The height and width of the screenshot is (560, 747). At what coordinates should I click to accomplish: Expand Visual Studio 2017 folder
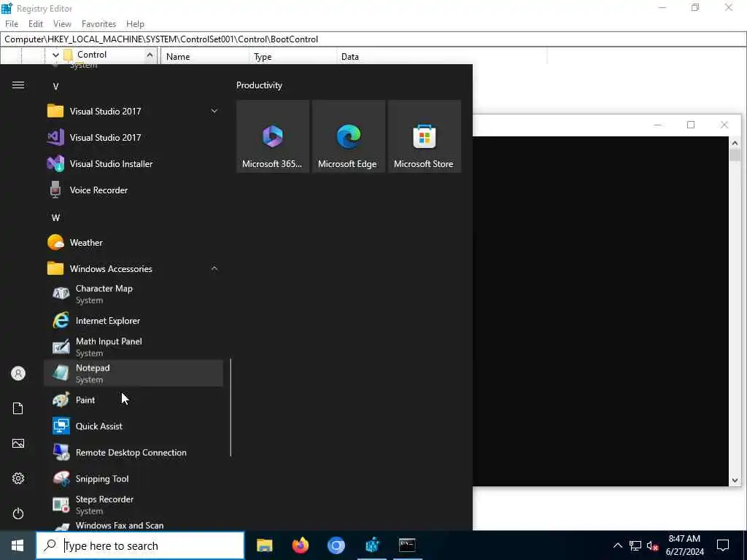214,111
